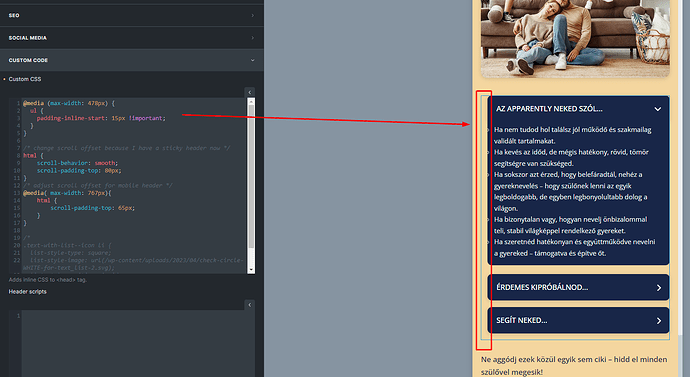Collapse the Custom Code section
690x377 pixels.
pyautogui.click(x=132, y=60)
